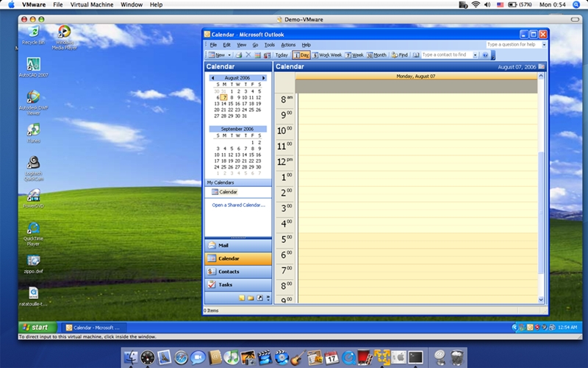Open the Notes icon in navigation pane

coord(242,298)
